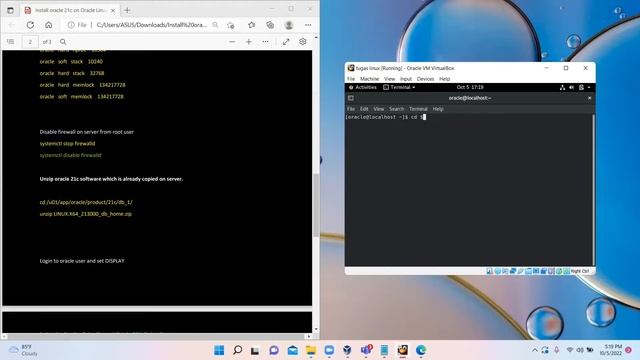The width and height of the screenshot is (640, 360).
Task: Click the PDF page number field
Action: coord(30,42)
